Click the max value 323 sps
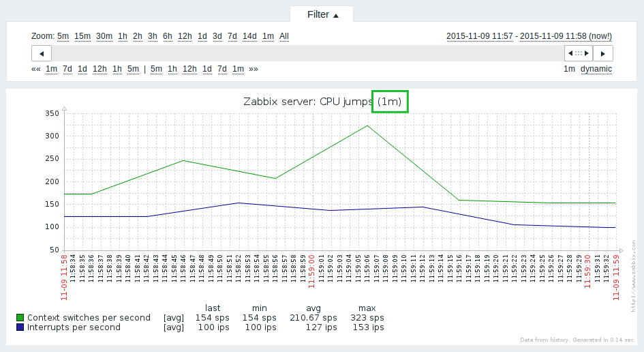644x352 pixels. click(x=367, y=317)
